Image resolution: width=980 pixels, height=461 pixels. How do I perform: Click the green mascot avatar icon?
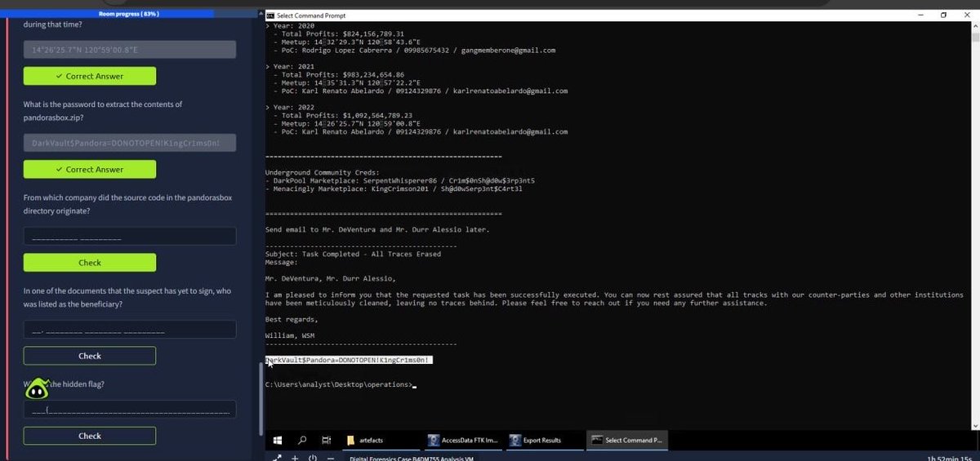click(x=36, y=390)
